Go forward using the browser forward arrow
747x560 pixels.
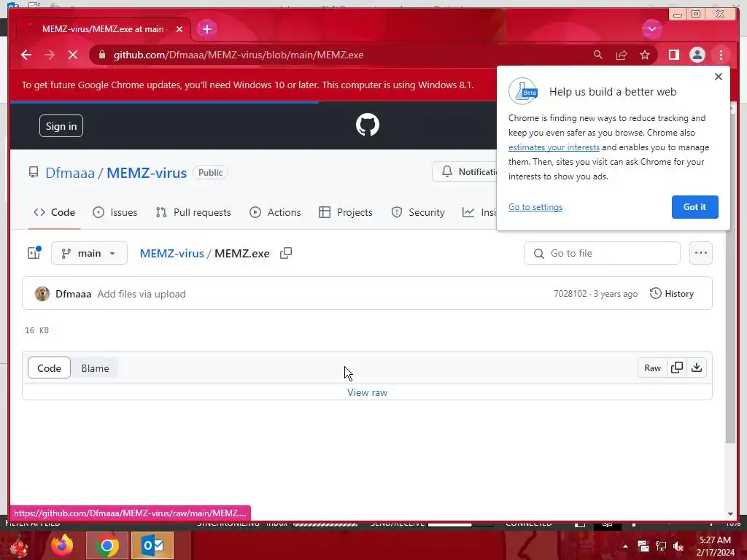tap(50, 55)
